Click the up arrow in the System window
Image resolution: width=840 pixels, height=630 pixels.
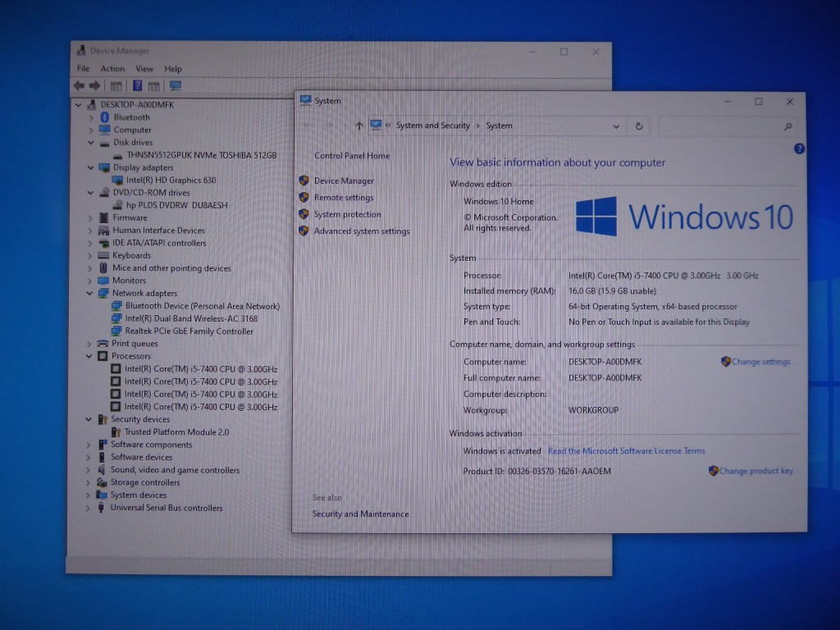[x=359, y=126]
